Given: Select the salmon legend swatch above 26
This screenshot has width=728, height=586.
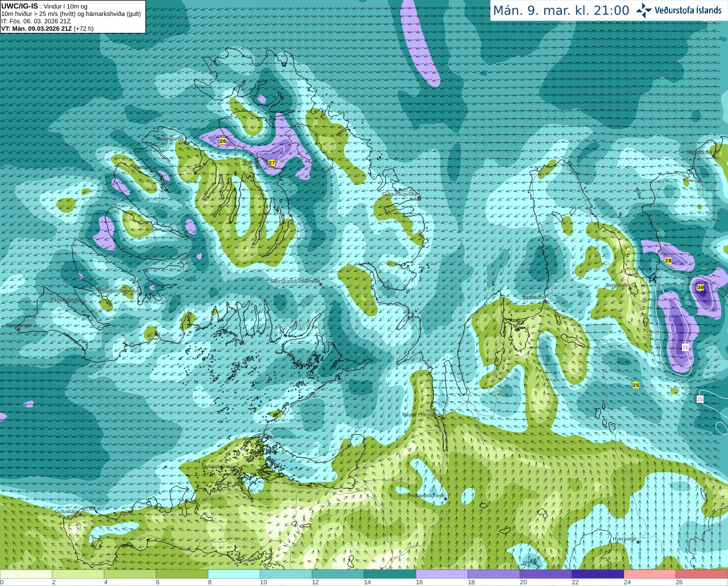Looking at the screenshot, I should (702, 574).
